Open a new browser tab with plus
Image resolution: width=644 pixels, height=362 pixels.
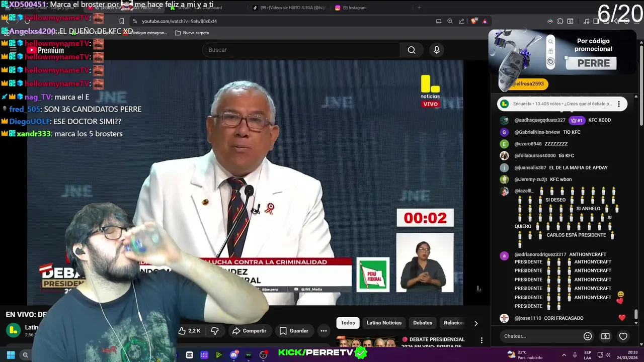coord(419,8)
